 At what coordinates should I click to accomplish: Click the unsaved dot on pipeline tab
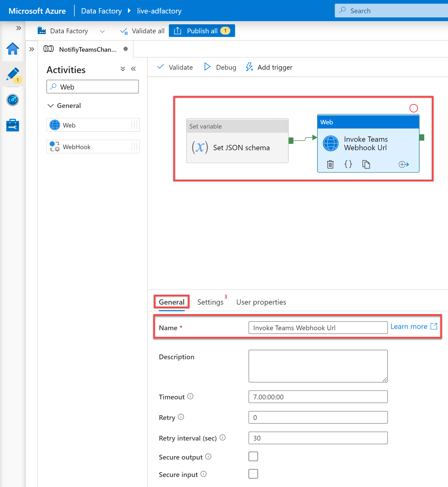click(x=126, y=49)
